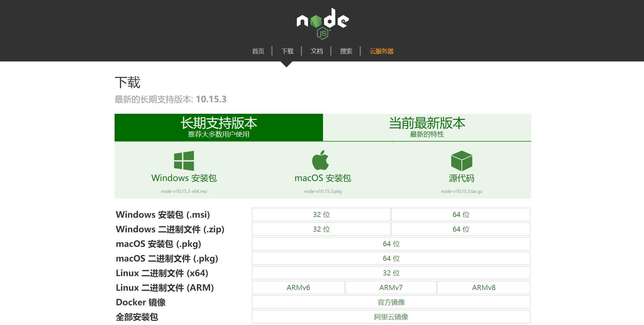Download Linux ARMv6 binary
Viewport: 644px width, 325px height.
(298, 288)
